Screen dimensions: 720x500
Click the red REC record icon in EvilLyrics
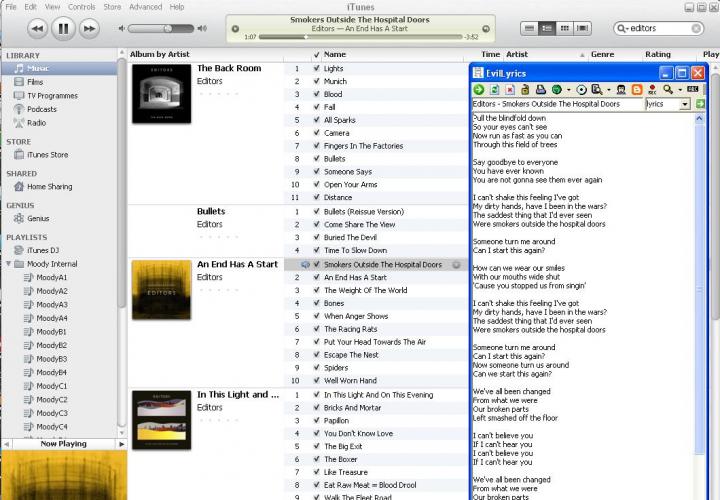[652, 90]
